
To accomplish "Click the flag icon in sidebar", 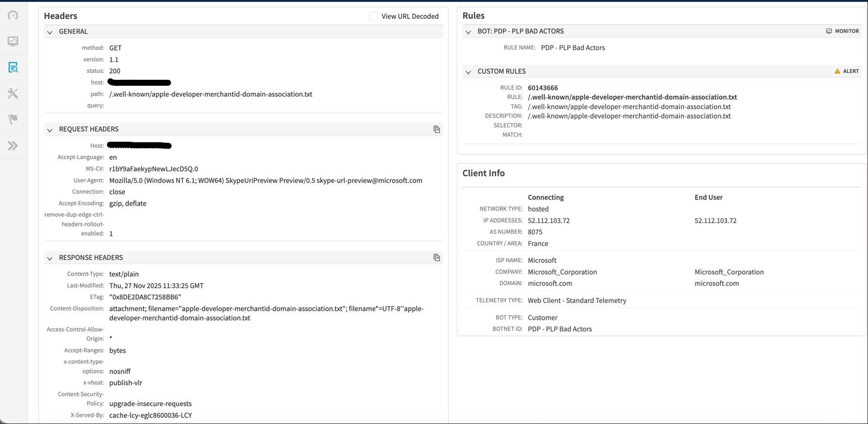I will click(13, 119).
